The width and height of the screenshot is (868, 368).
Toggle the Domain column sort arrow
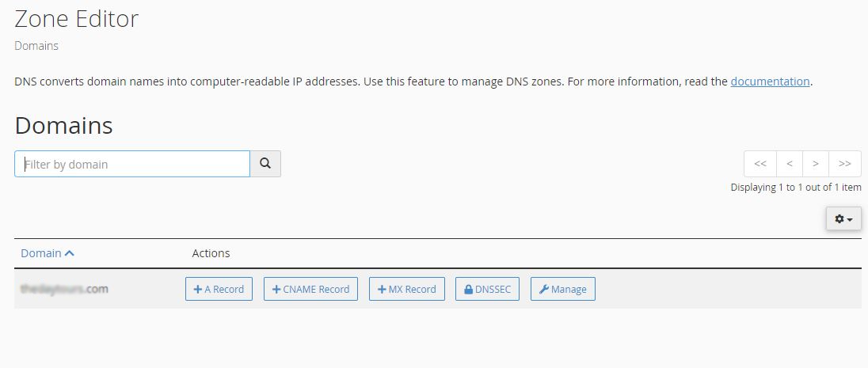click(70, 253)
